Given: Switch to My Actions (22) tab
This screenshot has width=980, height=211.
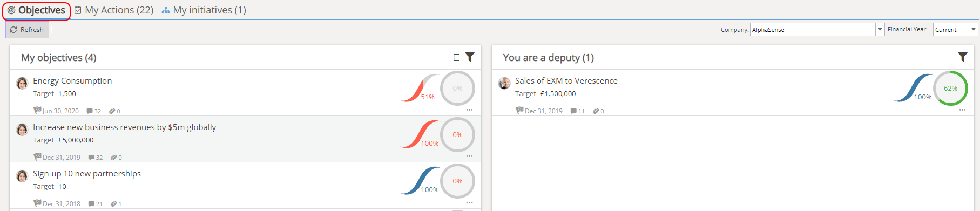Looking at the screenshot, I should pos(114,10).
